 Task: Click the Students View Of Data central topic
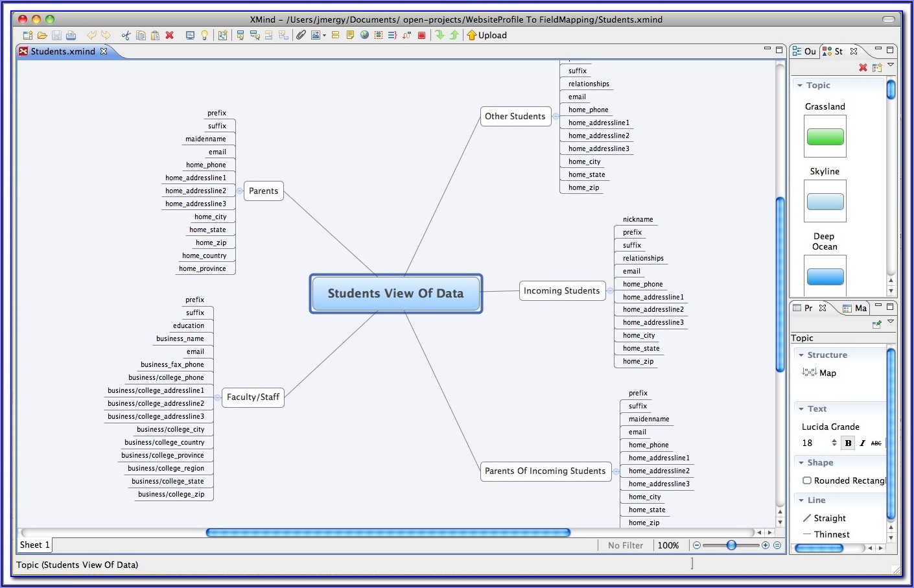coord(395,294)
